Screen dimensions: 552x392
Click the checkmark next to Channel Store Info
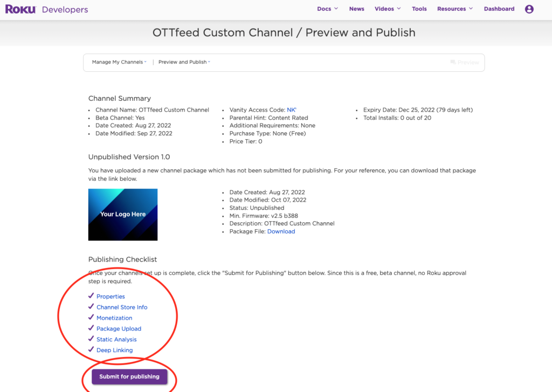coord(91,306)
